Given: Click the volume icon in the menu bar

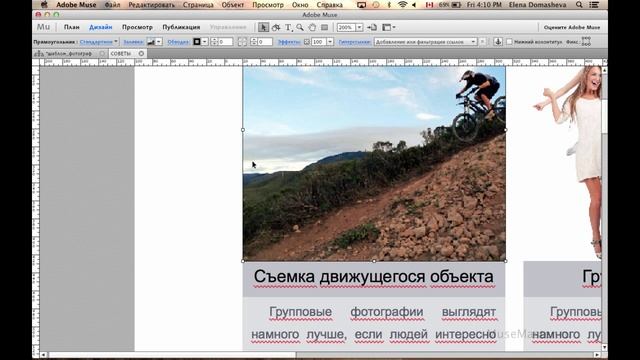Looking at the screenshot, I should click(414, 5).
